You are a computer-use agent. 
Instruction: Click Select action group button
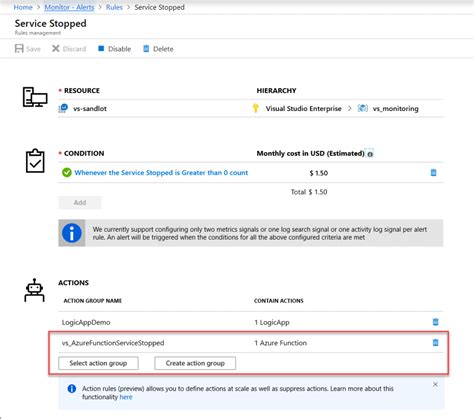click(98, 363)
